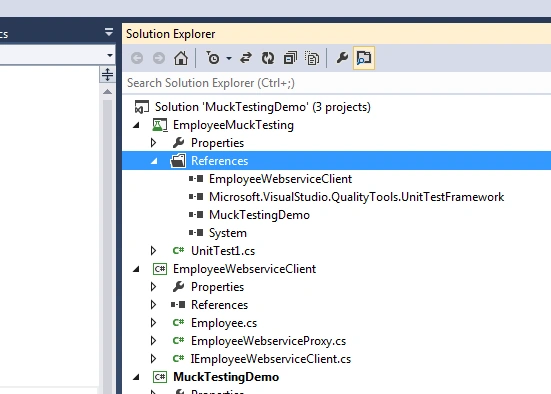Screen dimensions: 551x394
Task: Open the dropdown arrow beside Pending Changes Filter
Action: (x=229, y=58)
